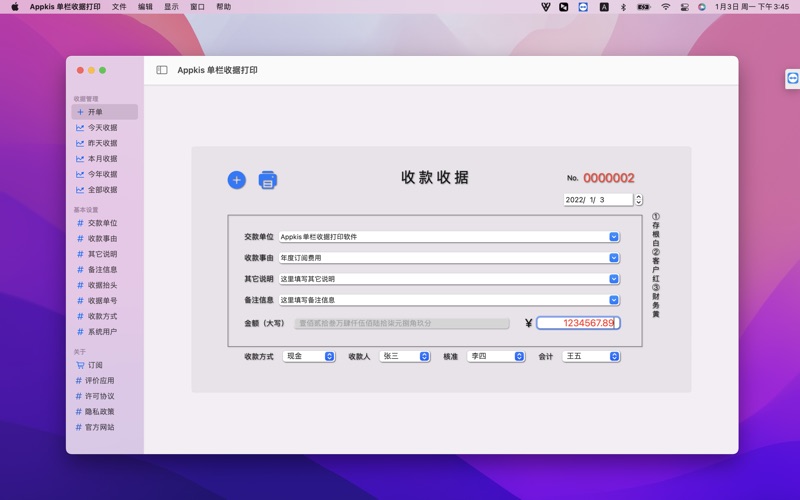Screen dimensions: 800x500
Task: Open the 编辑 menu
Action: pos(145,7)
